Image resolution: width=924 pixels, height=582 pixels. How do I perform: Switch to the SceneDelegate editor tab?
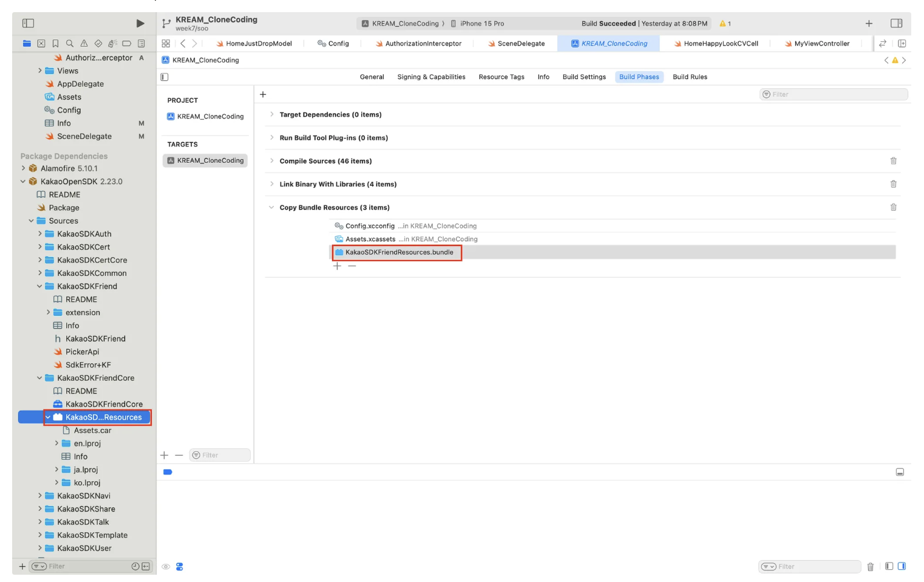point(515,44)
